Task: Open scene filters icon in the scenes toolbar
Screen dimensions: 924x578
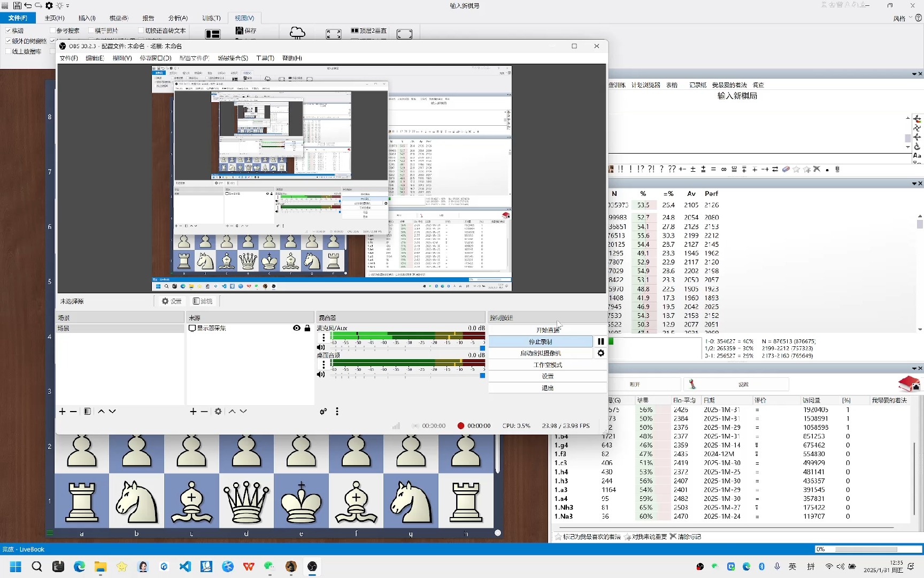Action: point(87,412)
